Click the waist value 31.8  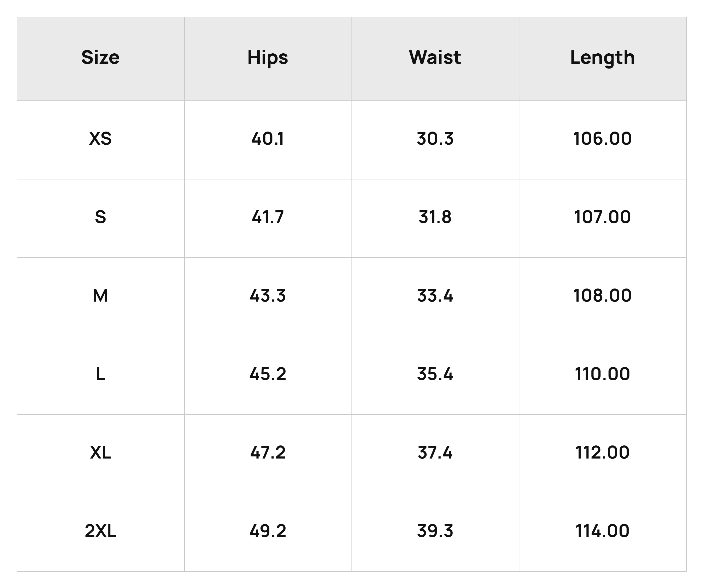pyautogui.click(x=435, y=217)
